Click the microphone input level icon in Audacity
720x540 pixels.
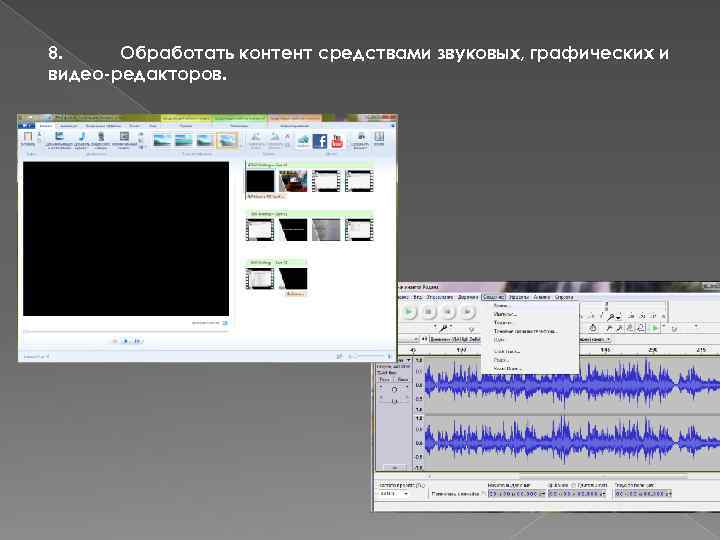tap(444, 328)
